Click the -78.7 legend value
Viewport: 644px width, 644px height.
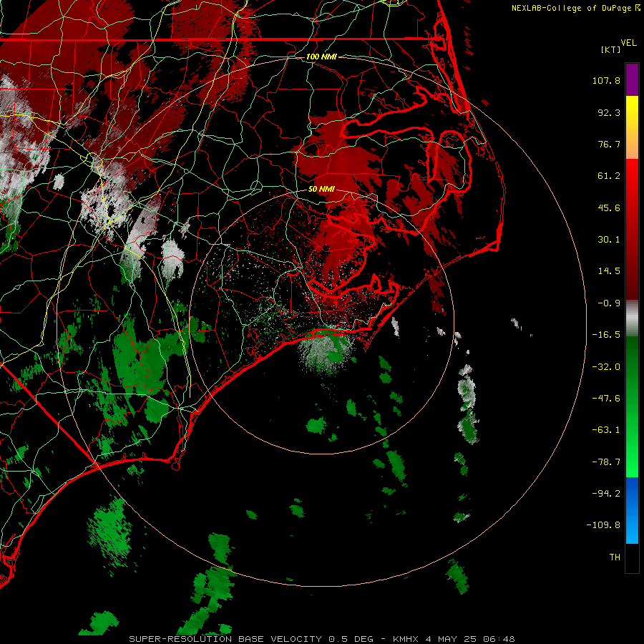click(606, 462)
